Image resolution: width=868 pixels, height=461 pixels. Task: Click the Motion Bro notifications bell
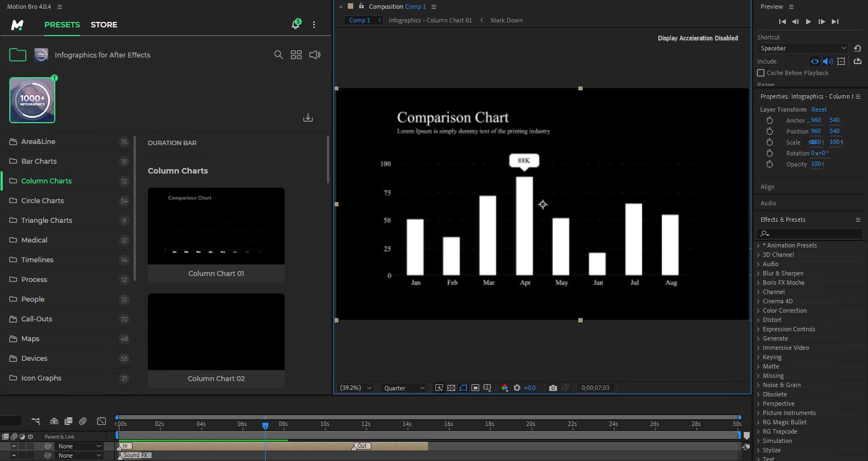[295, 25]
